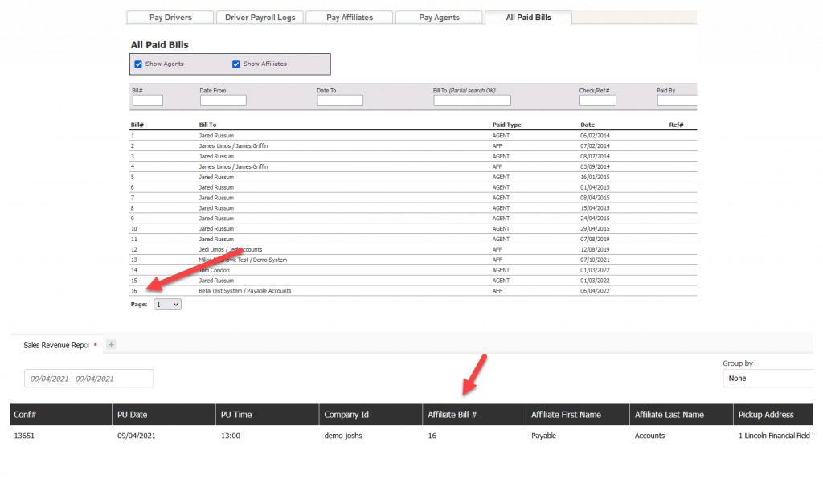
Task: Select the Pay Affiliates tab
Action: coord(350,18)
